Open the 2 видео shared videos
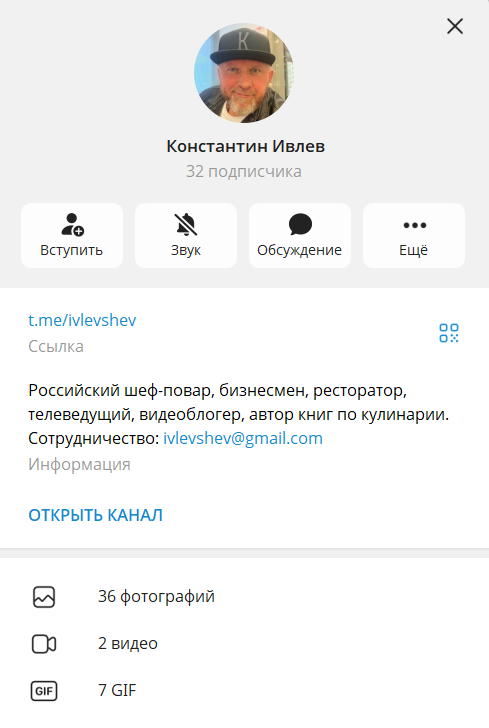 click(x=244, y=644)
